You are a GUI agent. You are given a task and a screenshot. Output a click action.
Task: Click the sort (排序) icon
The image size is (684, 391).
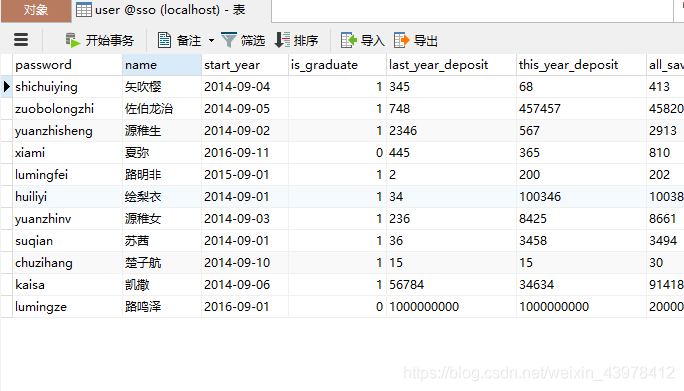pyautogui.click(x=282, y=40)
